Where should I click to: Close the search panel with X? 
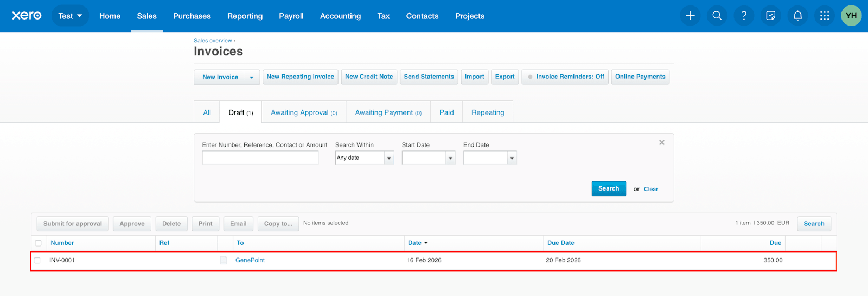click(x=662, y=142)
